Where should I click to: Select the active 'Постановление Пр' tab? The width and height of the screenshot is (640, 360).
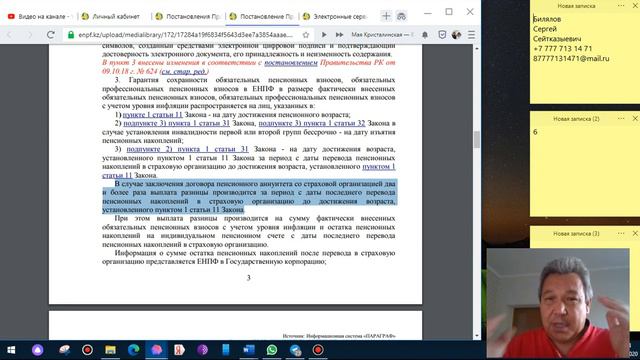(262, 16)
